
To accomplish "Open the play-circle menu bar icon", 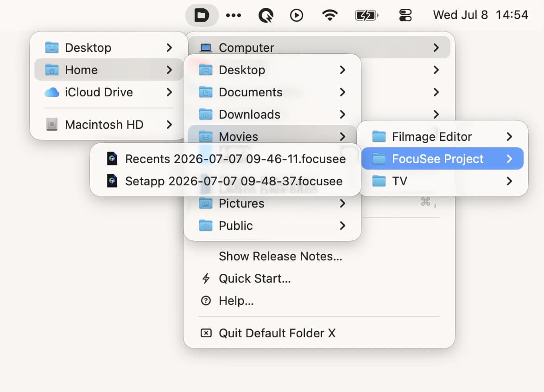I will point(296,15).
